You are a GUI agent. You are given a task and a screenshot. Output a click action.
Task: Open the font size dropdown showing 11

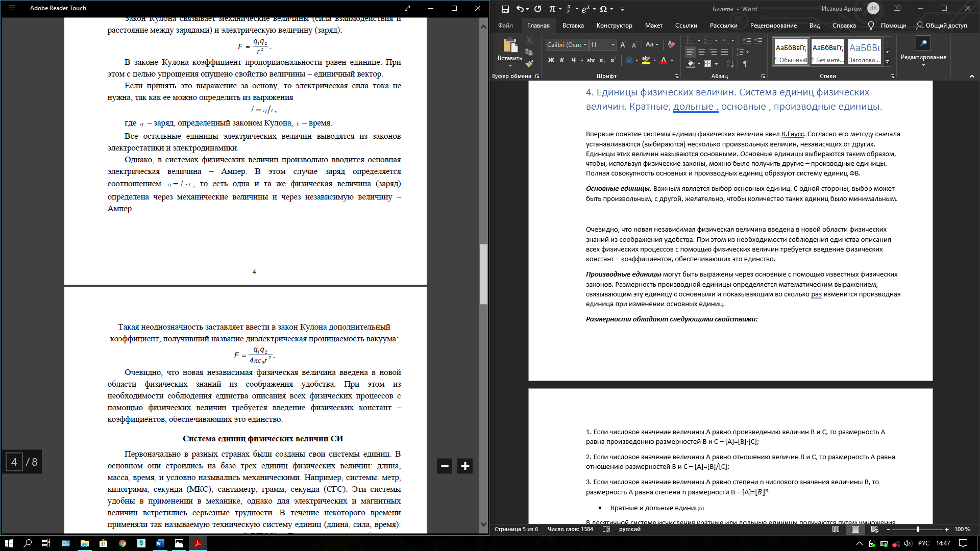pyautogui.click(x=613, y=45)
